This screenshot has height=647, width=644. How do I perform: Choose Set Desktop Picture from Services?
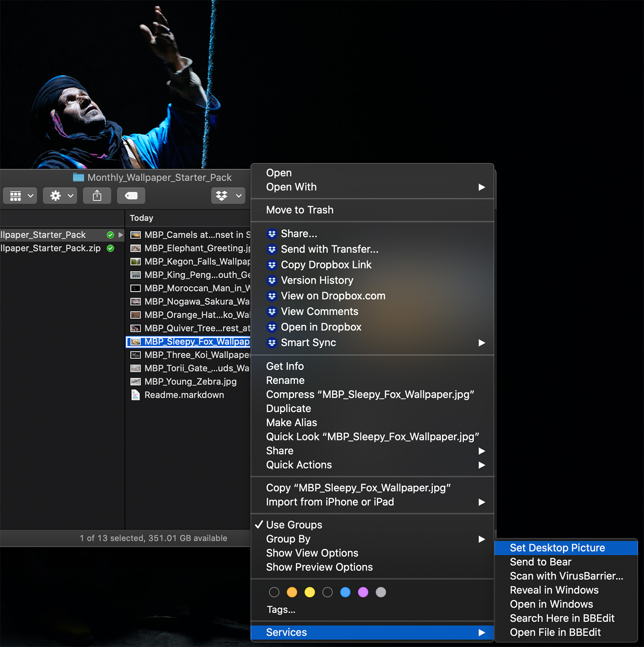[557, 548]
